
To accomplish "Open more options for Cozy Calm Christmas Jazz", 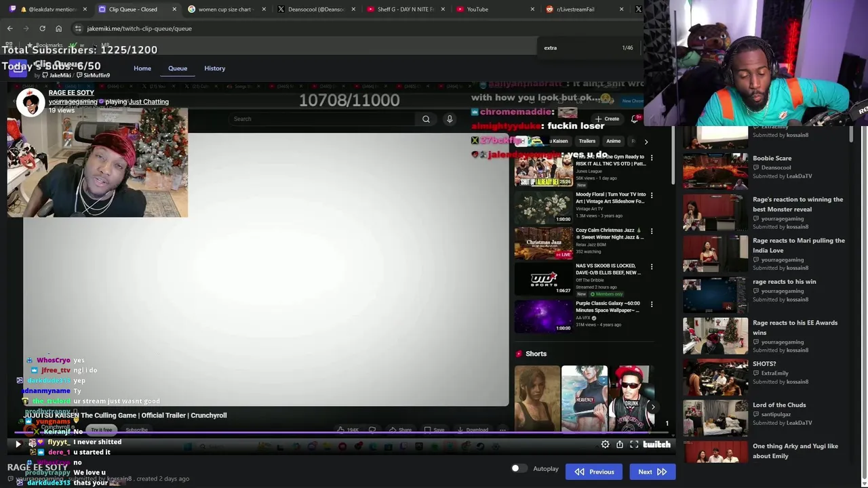I will pos(652,231).
